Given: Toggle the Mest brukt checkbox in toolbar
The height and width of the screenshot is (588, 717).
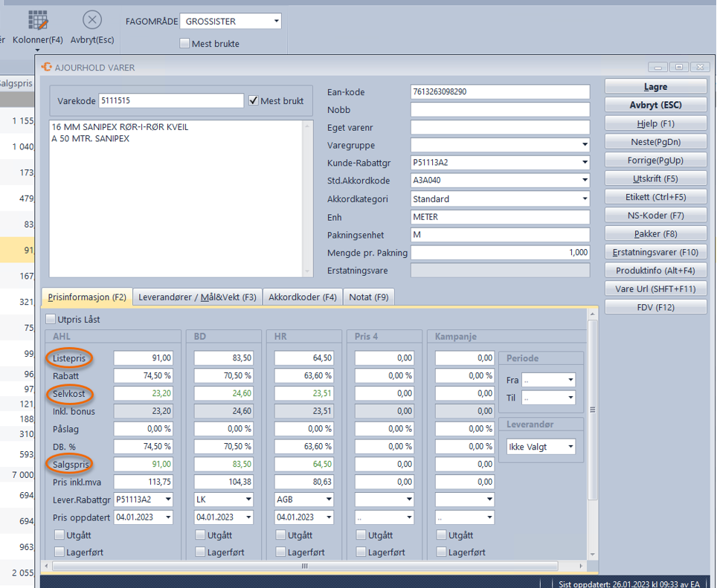Looking at the screenshot, I should [x=185, y=44].
